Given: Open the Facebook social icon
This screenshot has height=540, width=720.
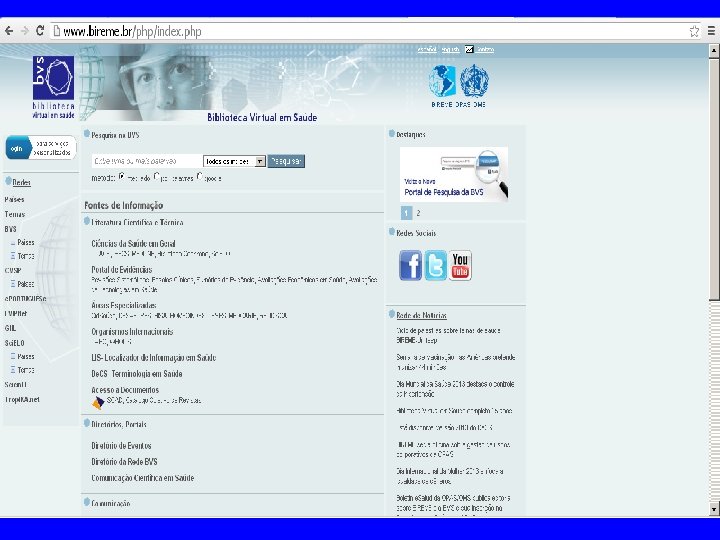Looking at the screenshot, I should [x=410, y=265].
